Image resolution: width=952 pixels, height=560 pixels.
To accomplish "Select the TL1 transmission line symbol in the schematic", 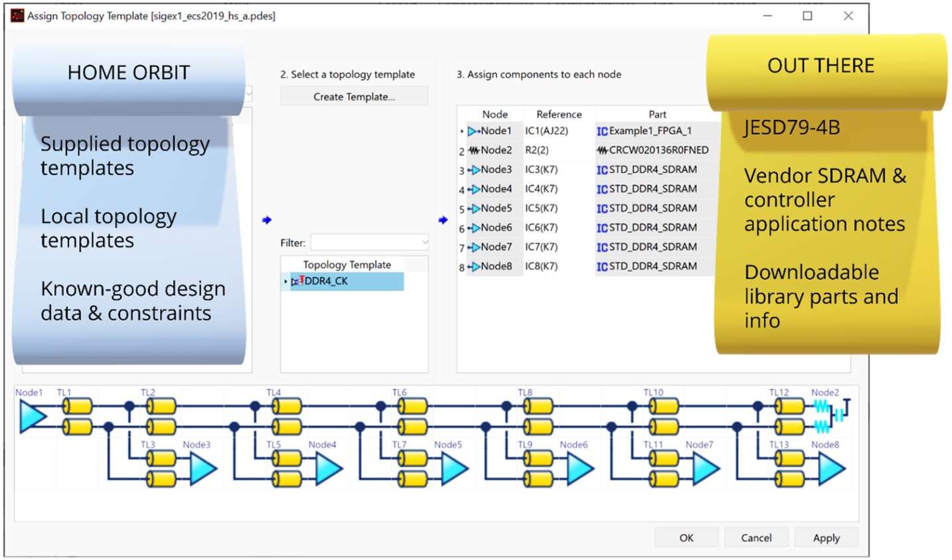I will tap(76, 408).
